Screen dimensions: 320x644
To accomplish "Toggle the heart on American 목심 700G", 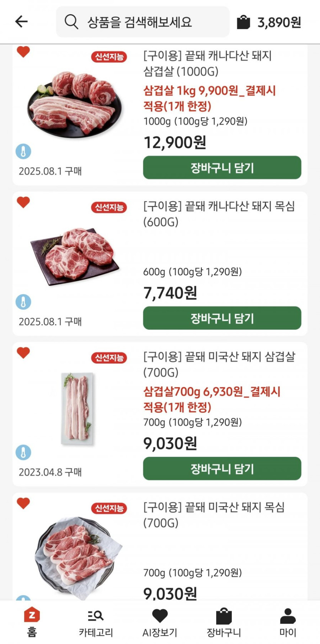I will click(23, 503).
